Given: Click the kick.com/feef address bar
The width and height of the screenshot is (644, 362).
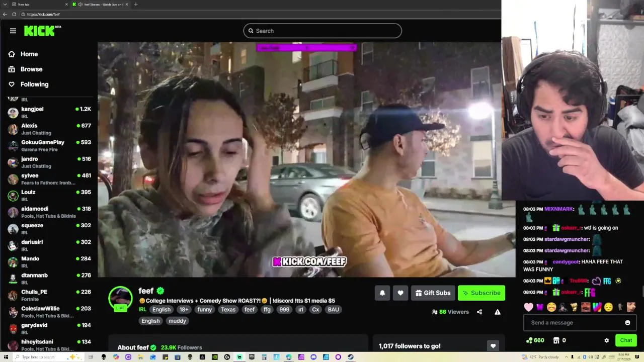Looking at the screenshot, I should pyautogui.click(x=262, y=14).
